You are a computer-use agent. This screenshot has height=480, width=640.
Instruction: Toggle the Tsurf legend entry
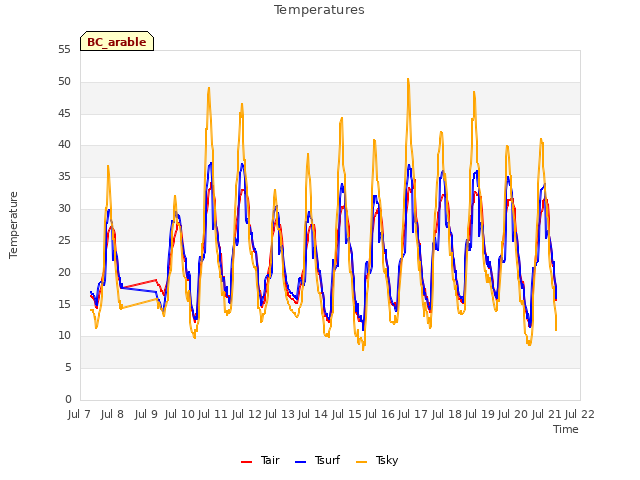(x=317, y=460)
